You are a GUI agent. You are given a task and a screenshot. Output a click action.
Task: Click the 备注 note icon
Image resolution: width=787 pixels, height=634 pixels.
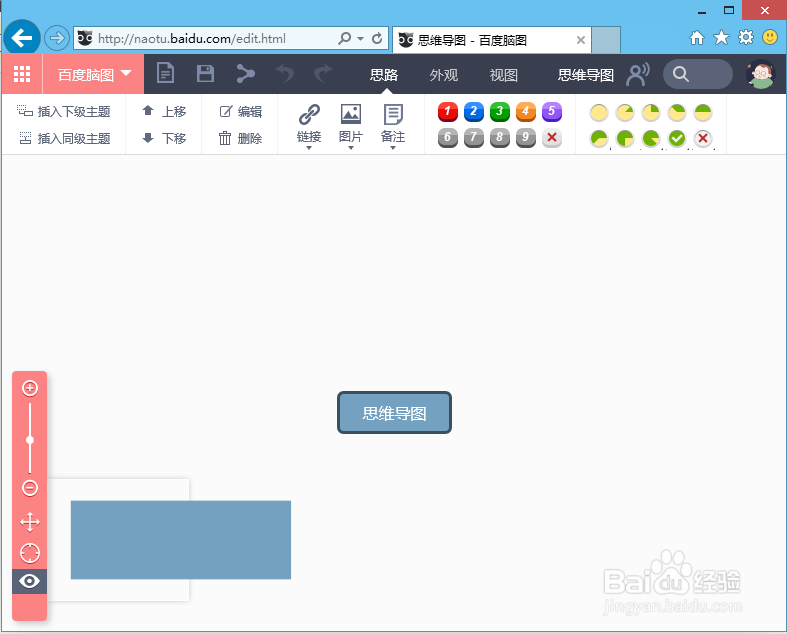(x=393, y=114)
